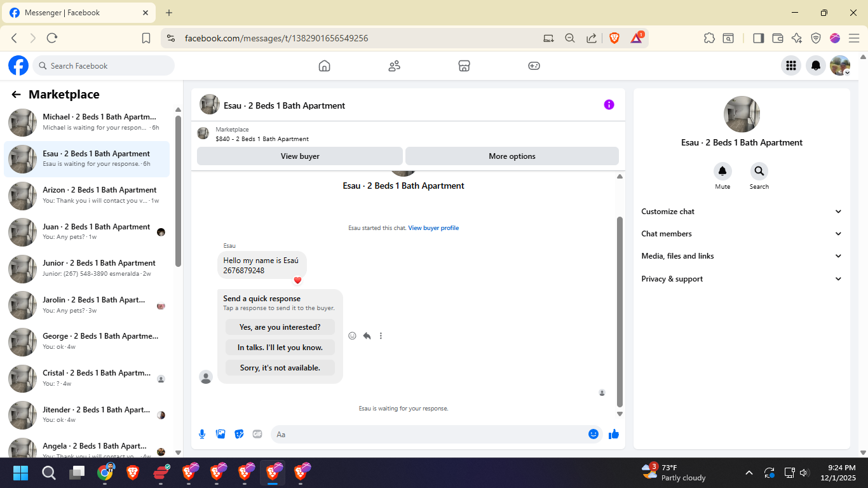The image size is (868, 488).
Task: Click the More options button
Action: click(512, 156)
